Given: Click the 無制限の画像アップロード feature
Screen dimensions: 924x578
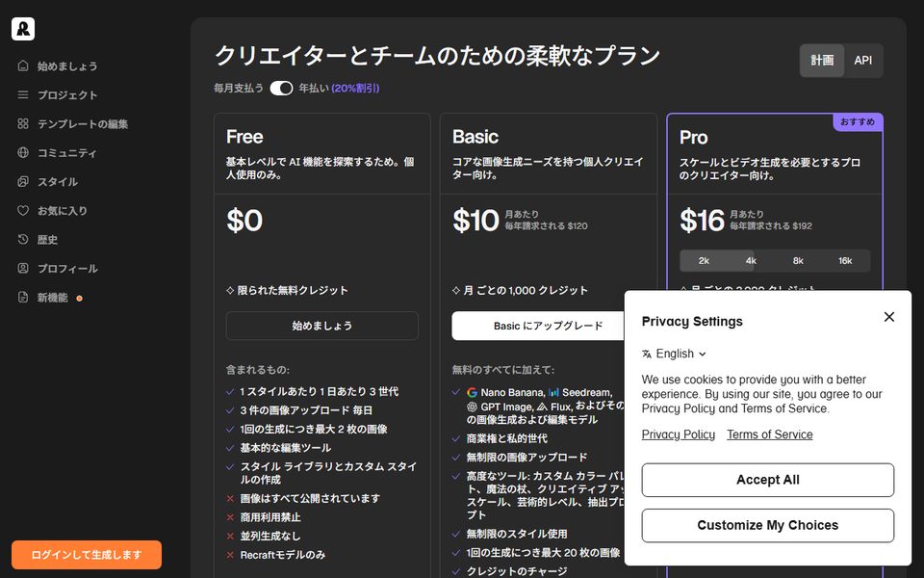Looking at the screenshot, I should [x=526, y=457].
